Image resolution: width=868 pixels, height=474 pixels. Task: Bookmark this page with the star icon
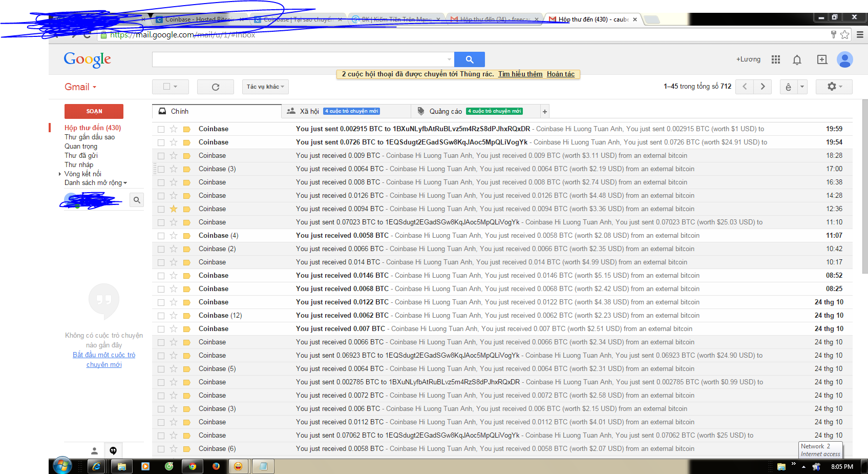[x=845, y=35]
